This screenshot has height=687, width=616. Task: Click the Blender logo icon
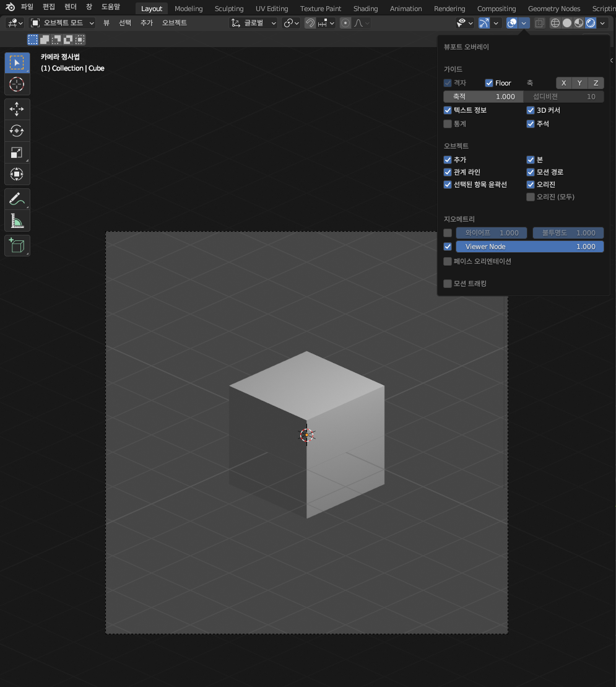[x=10, y=7]
